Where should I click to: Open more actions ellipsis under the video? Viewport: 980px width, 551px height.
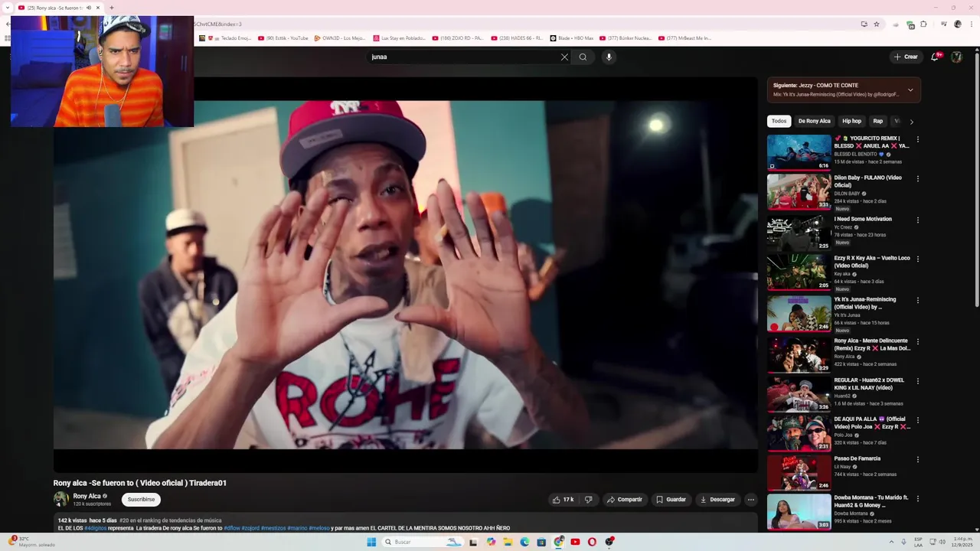coord(750,500)
